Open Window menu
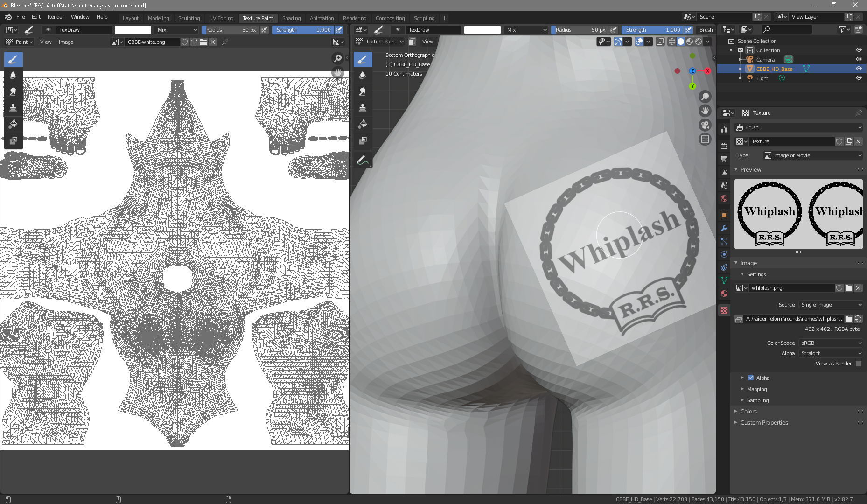The width and height of the screenshot is (867, 504). point(80,17)
